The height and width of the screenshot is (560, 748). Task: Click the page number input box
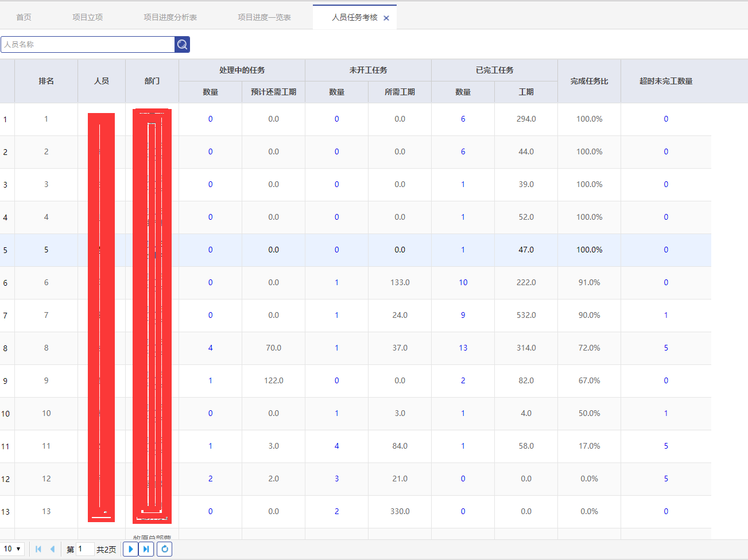tap(84, 549)
